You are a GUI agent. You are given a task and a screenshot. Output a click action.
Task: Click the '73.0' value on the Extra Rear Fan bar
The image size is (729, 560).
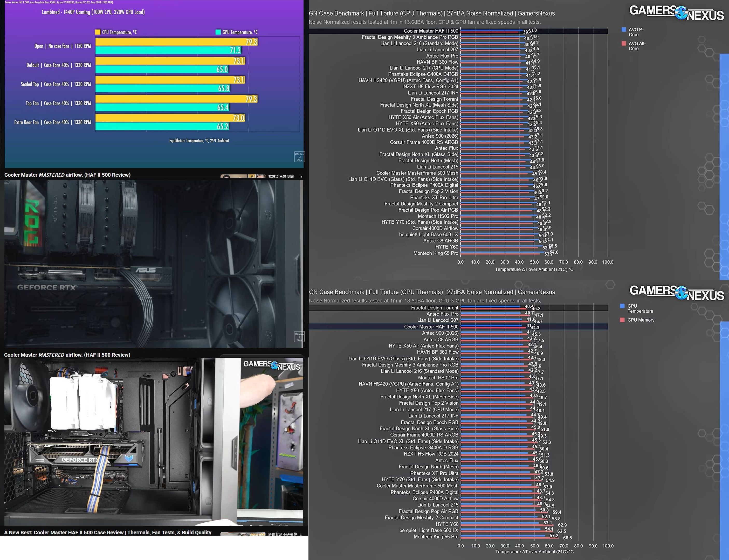point(239,118)
